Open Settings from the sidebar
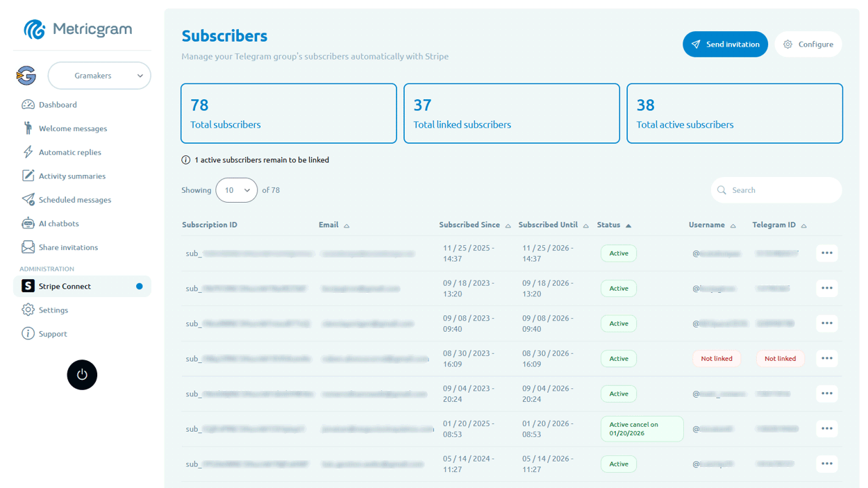 [53, 310]
